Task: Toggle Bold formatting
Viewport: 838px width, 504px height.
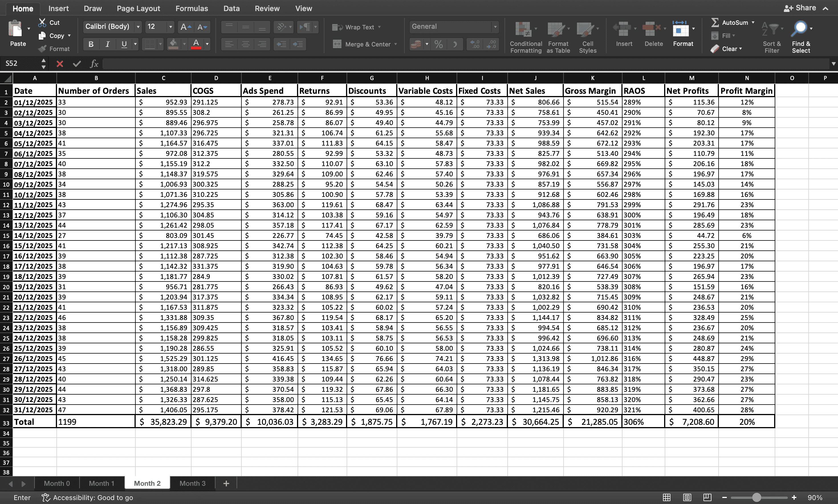Action: click(91, 44)
